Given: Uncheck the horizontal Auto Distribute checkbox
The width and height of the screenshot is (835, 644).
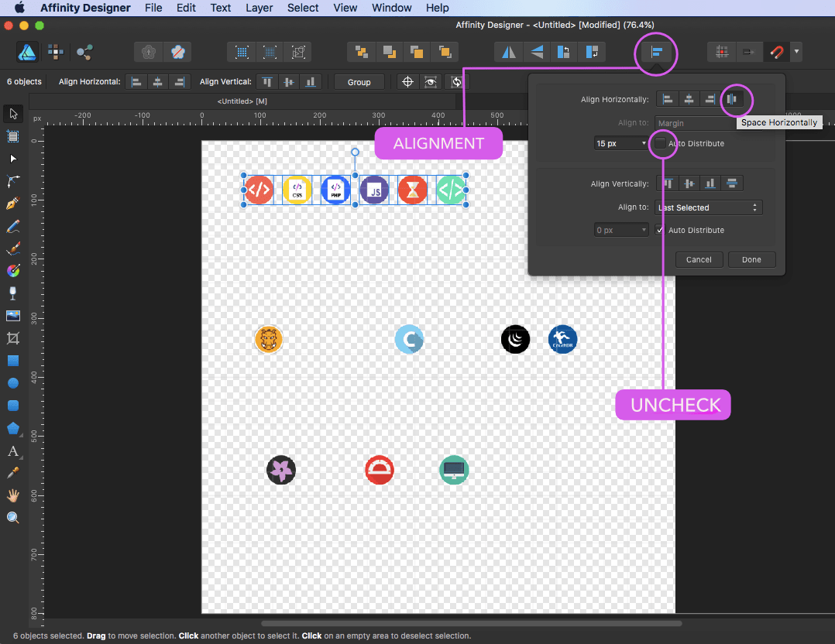Looking at the screenshot, I should pyautogui.click(x=661, y=143).
